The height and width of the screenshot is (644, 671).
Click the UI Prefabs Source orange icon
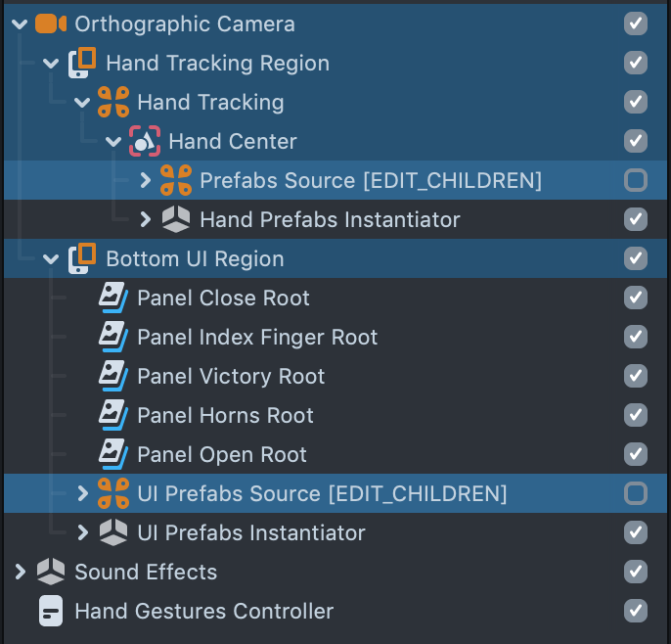113,493
